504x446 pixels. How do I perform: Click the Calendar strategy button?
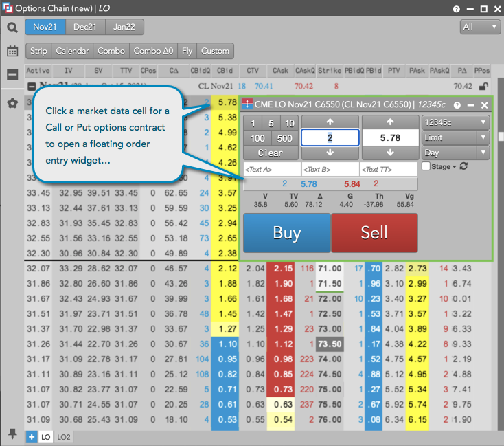[x=72, y=51]
